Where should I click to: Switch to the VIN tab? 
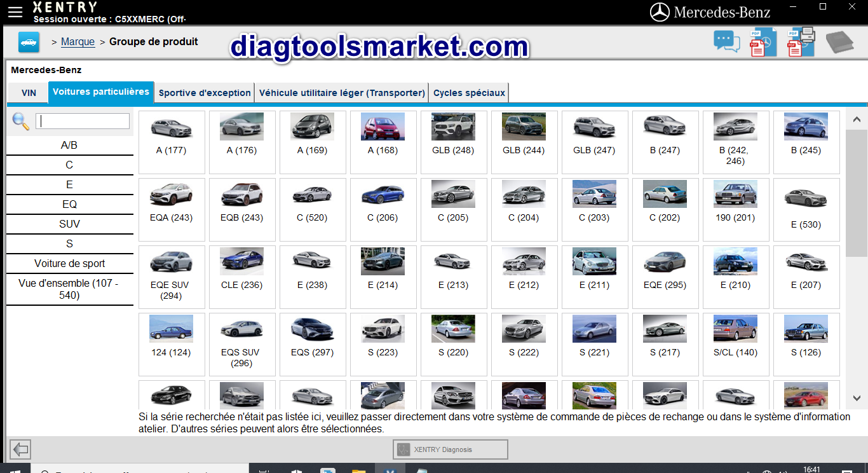29,93
